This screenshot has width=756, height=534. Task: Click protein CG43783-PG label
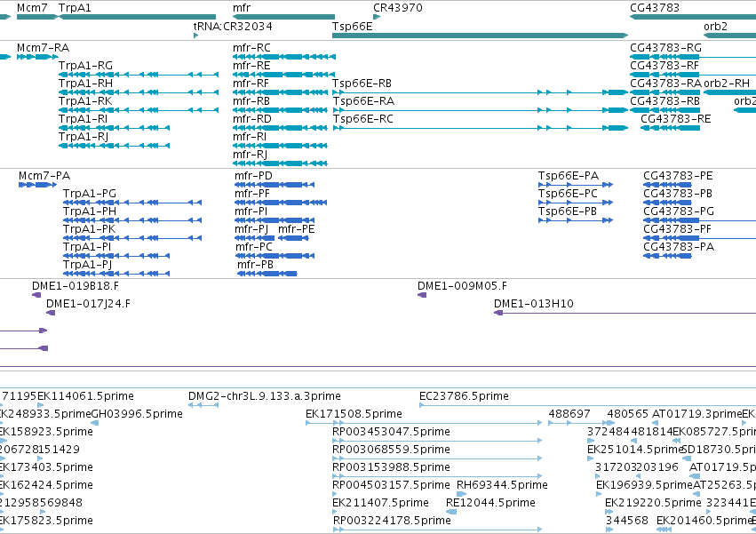[679, 211]
